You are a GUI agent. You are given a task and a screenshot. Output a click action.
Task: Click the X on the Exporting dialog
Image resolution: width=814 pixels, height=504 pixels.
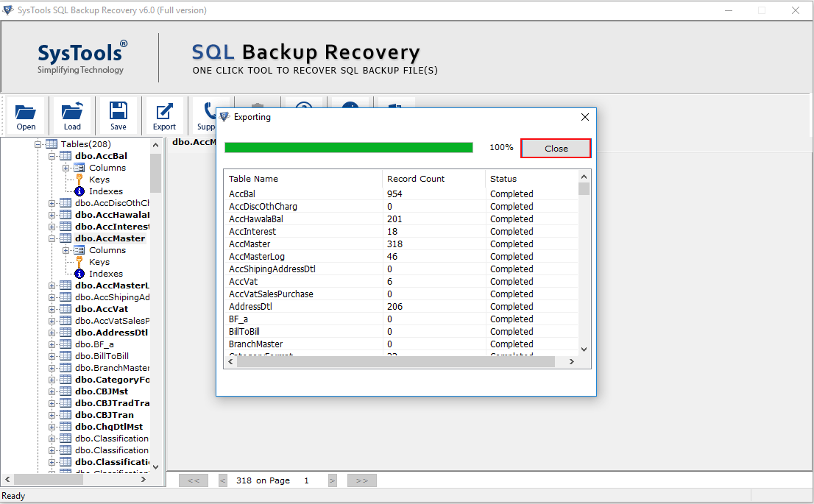585,117
